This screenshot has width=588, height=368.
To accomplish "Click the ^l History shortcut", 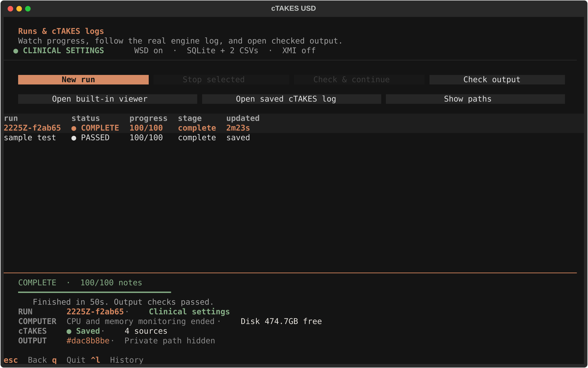I will click(117, 360).
